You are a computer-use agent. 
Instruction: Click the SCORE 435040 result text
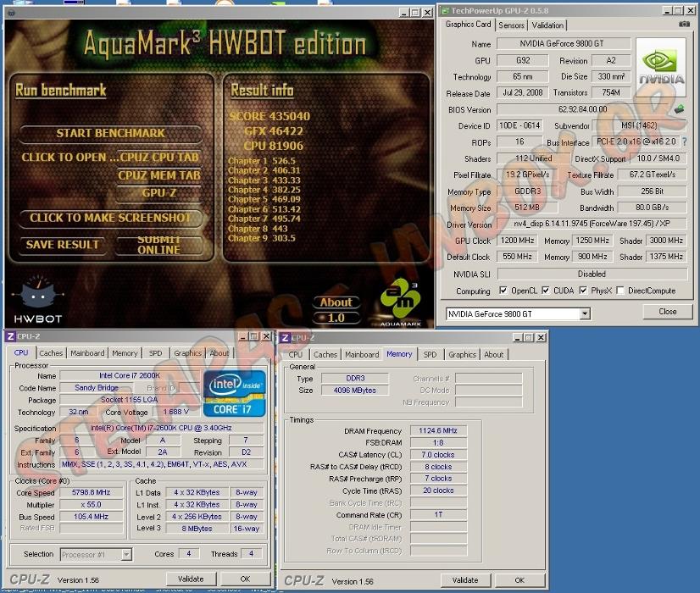click(x=269, y=116)
